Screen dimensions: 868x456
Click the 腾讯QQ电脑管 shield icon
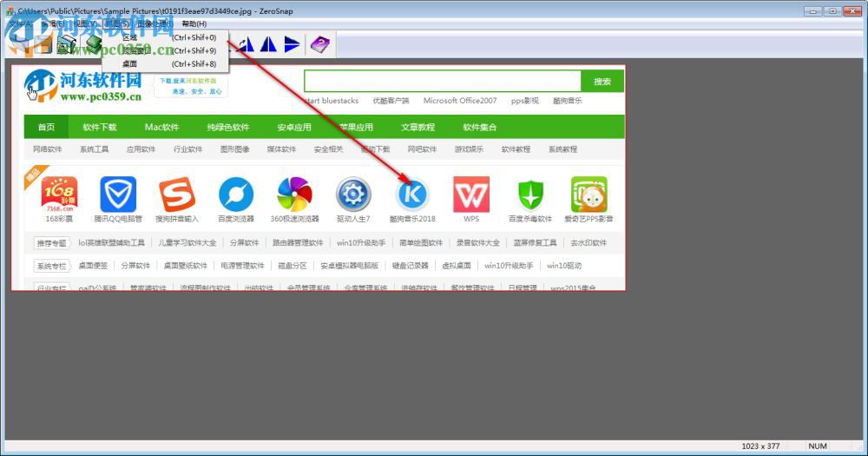[118, 195]
